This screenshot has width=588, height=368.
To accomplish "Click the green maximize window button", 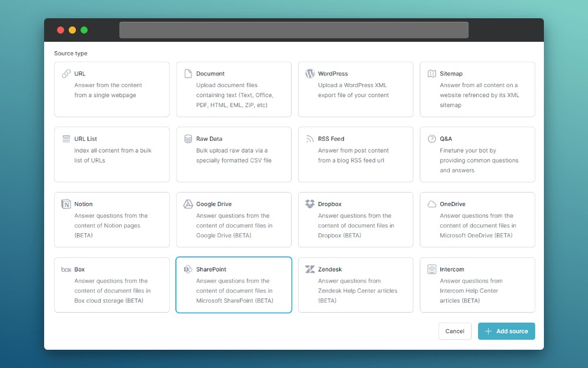I will point(84,30).
